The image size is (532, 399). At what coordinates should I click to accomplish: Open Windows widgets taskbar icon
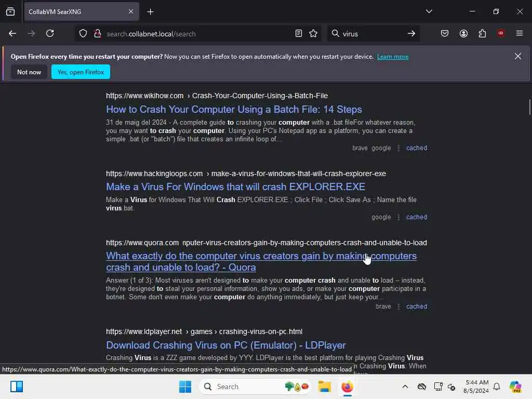point(16,387)
